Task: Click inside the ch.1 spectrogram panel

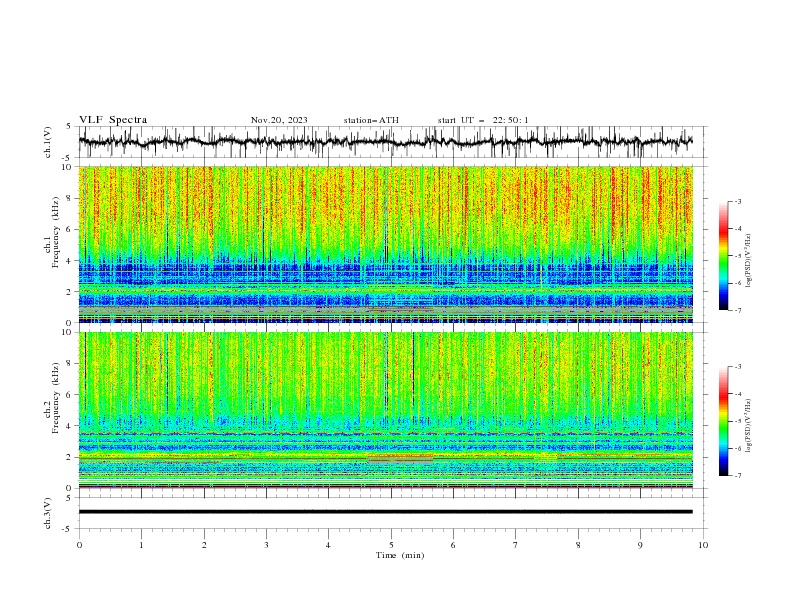Action: [x=385, y=244]
